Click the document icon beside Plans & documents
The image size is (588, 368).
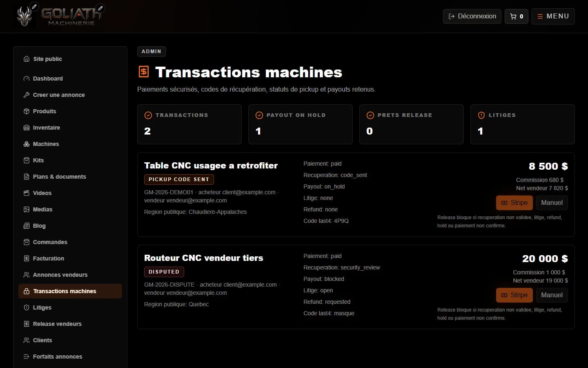coord(27,177)
